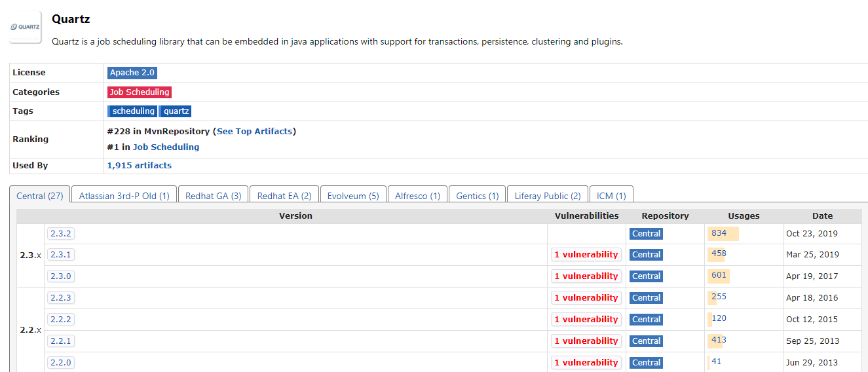Switch to Redhat EA (2) tab
This screenshot has height=372, width=868.
(284, 196)
